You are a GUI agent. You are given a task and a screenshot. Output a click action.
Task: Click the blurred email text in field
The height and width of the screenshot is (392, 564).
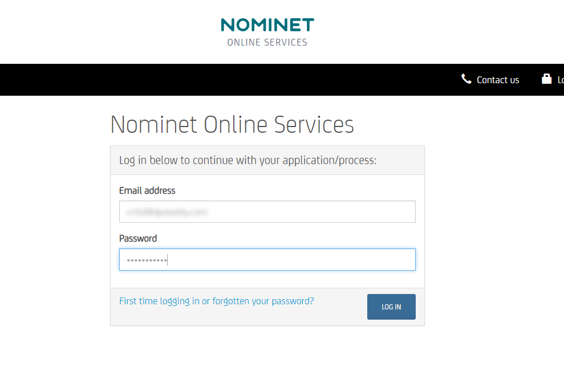point(167,212)
